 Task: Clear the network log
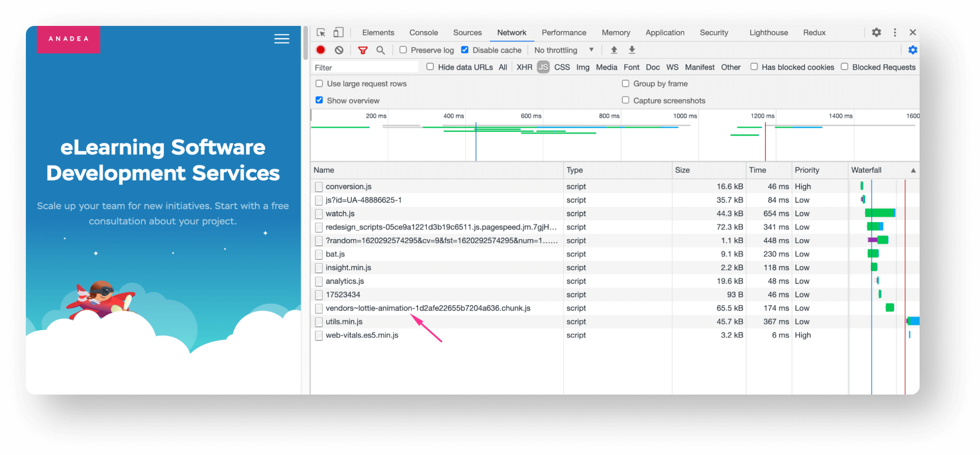pos(339,50)
